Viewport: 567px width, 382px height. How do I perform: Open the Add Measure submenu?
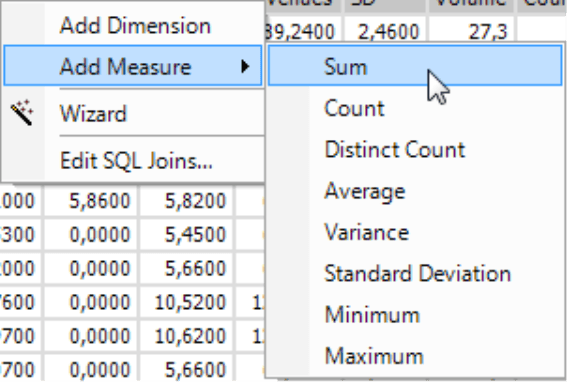133,66
